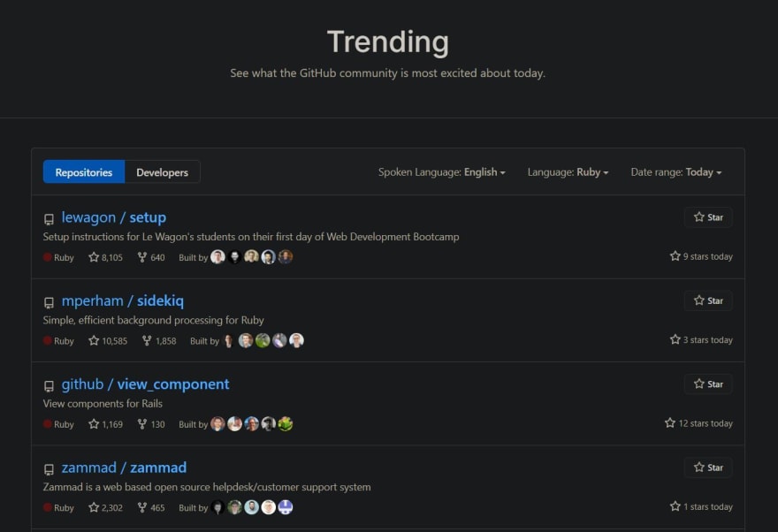
Task: Star the lewagon / setup repository
Action: (x=708, y=217)
